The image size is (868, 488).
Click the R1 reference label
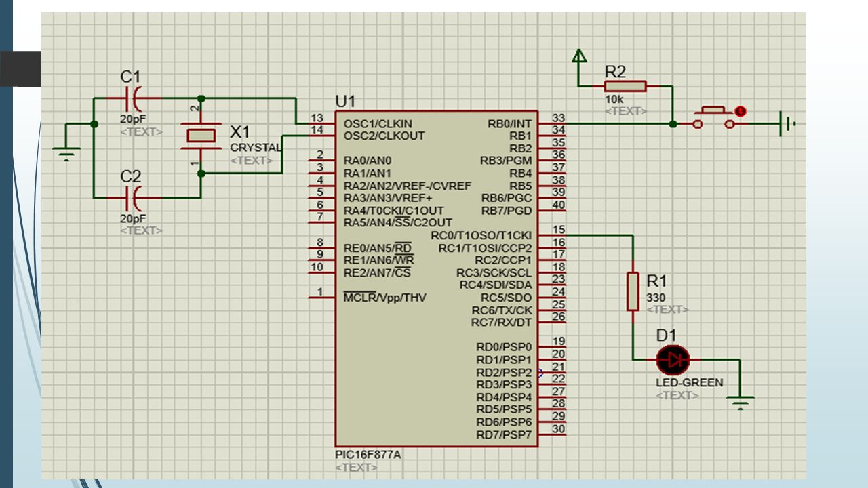pyautogui.click(x=657, y=281)
